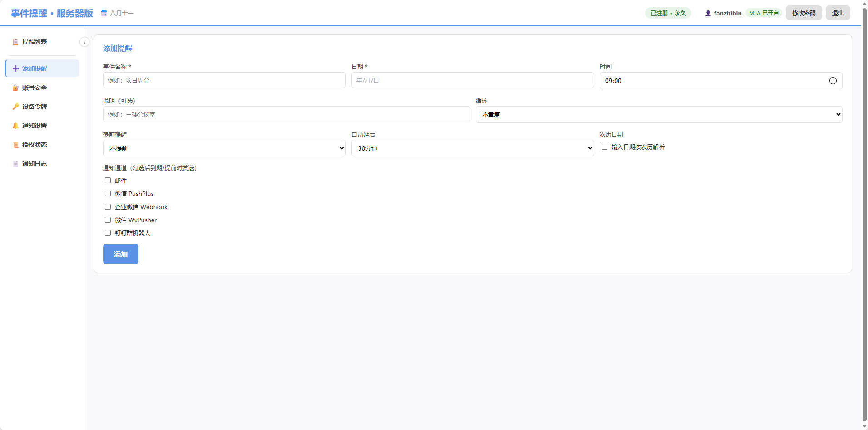Enable the 邮件 notification channel
The image size is (868, 430).
[108, 181]
